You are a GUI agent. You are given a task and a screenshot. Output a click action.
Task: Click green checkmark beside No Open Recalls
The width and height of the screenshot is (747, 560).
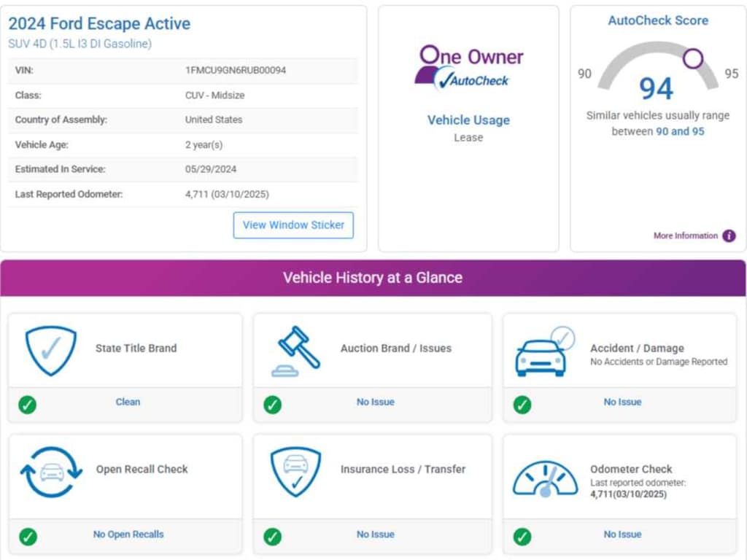(28, 537)
